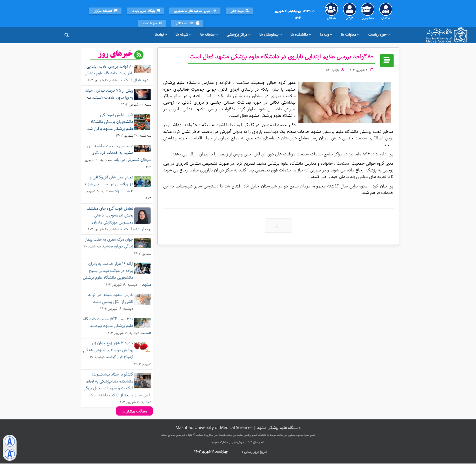Open red roses marriage news thumbnail

pyautogui.click(x=142, y=347)
